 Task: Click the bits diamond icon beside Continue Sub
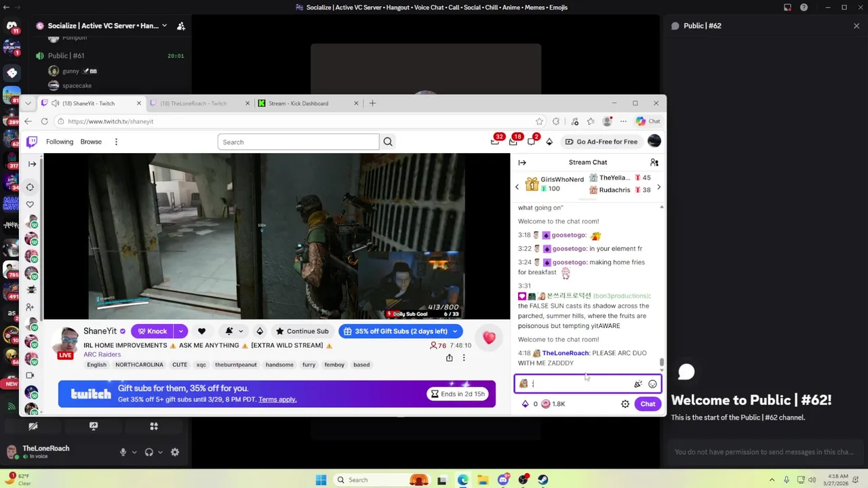260,331
